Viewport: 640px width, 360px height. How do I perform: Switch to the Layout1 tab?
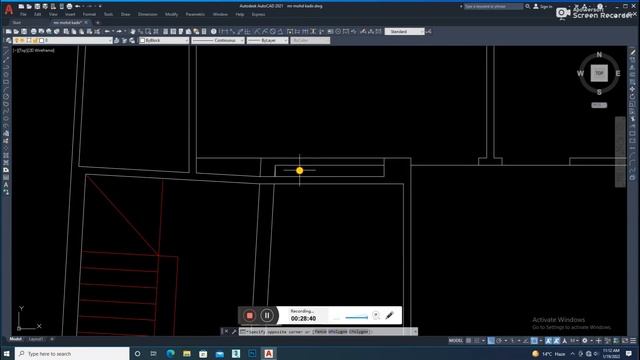(x=36, y=339)
